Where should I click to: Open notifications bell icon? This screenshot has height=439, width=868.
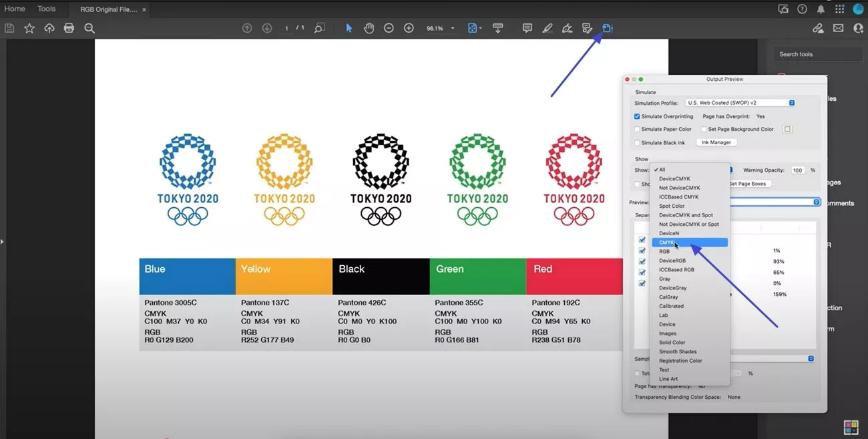(821, 9)
